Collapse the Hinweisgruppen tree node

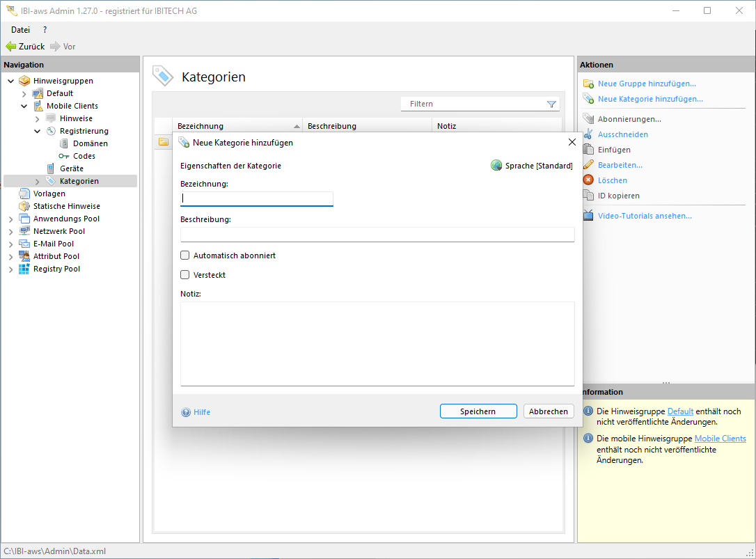coord(10,81)
